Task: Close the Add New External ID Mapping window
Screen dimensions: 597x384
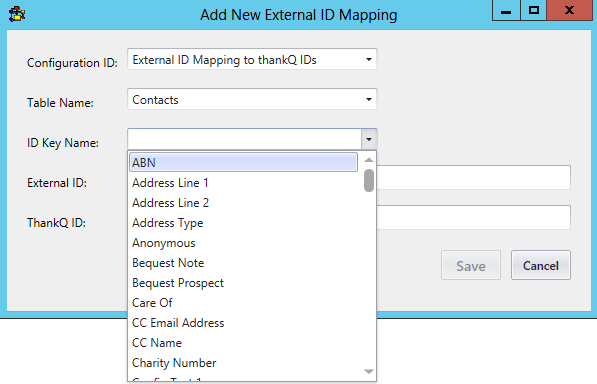Action: (570, 10)
